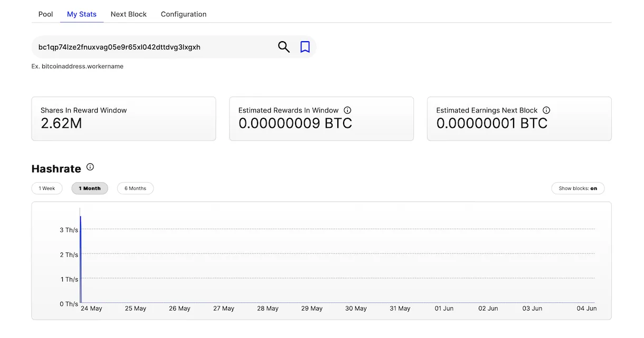Bookmark this address with the bookmark icon
Image resolution: width=644 pixels, height=338 pixels.
[305, 47]
